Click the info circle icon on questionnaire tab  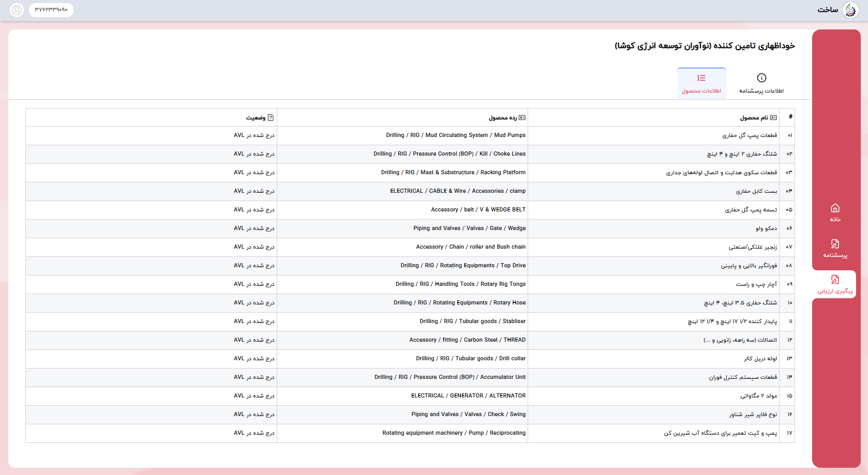(761, 78)
